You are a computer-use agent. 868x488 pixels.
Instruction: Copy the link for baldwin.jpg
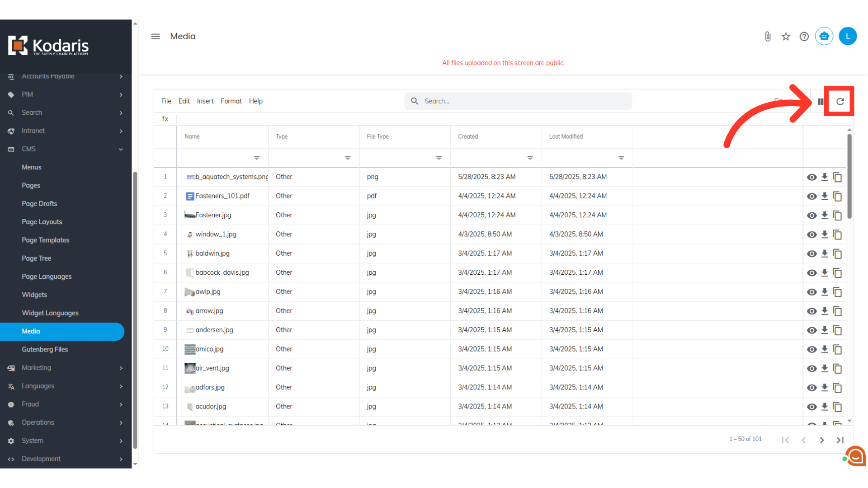[x=837, y=253]
